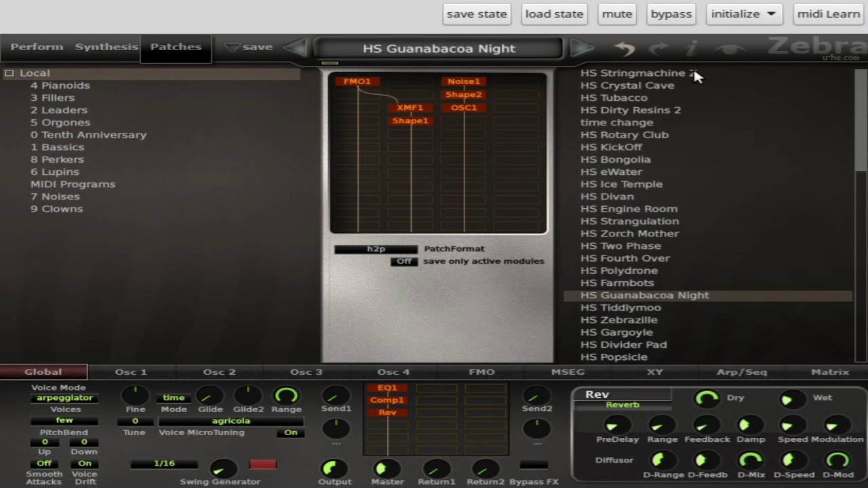The width and height of the screenshot is (868, 488).
Task: Open the 1/16 swing rate selector
Action: [x=164, y=464]
